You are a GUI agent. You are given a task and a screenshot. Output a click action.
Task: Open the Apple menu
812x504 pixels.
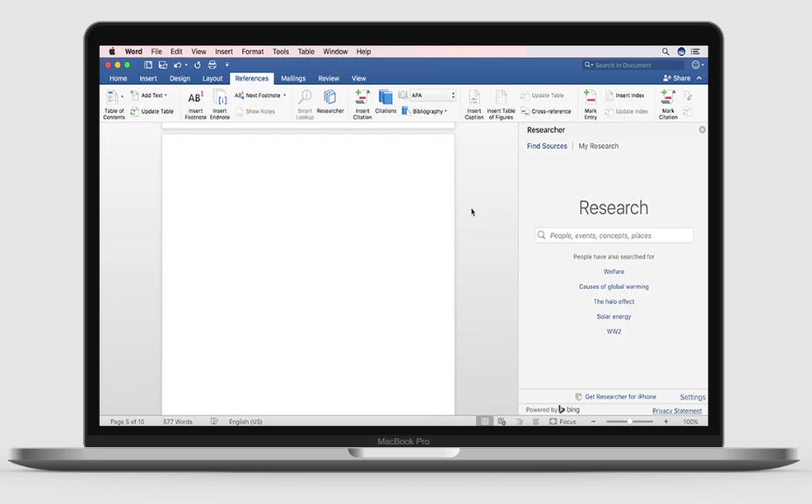(112, 52)
